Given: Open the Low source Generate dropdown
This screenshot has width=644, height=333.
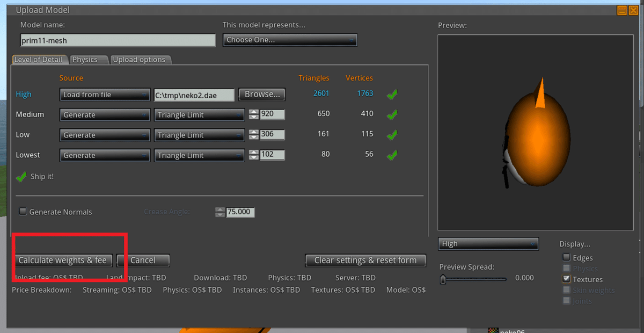Looking at the screenshot, I should 105,135.
